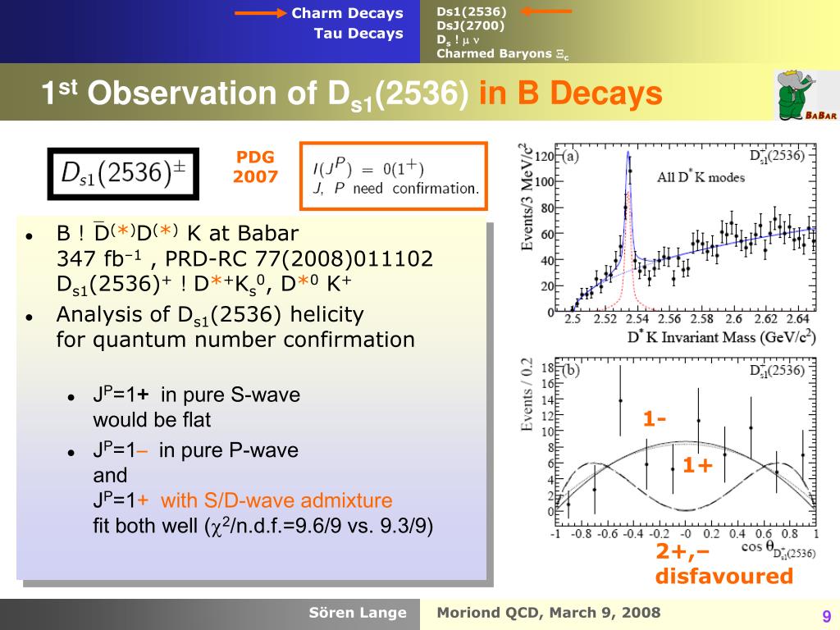The image size is (840, 630).
Task: Click 'Moriond QCD, March 9, 2008' footer text
Action: [549, 613]
